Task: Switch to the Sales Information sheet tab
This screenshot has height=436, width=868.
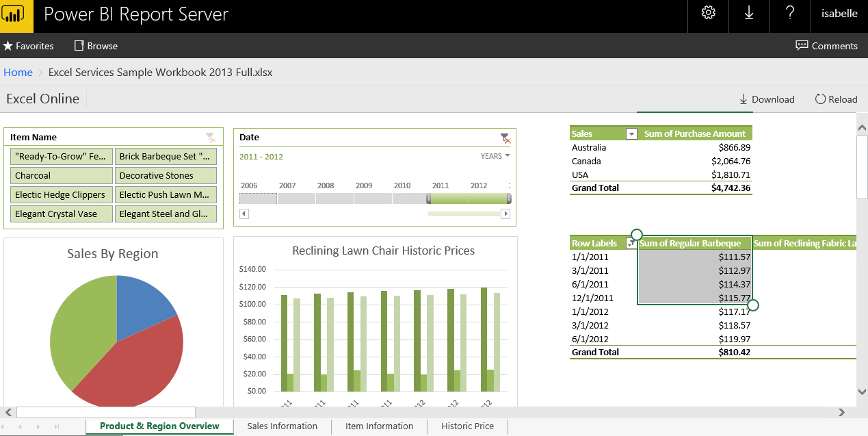Action: [282, 426]
